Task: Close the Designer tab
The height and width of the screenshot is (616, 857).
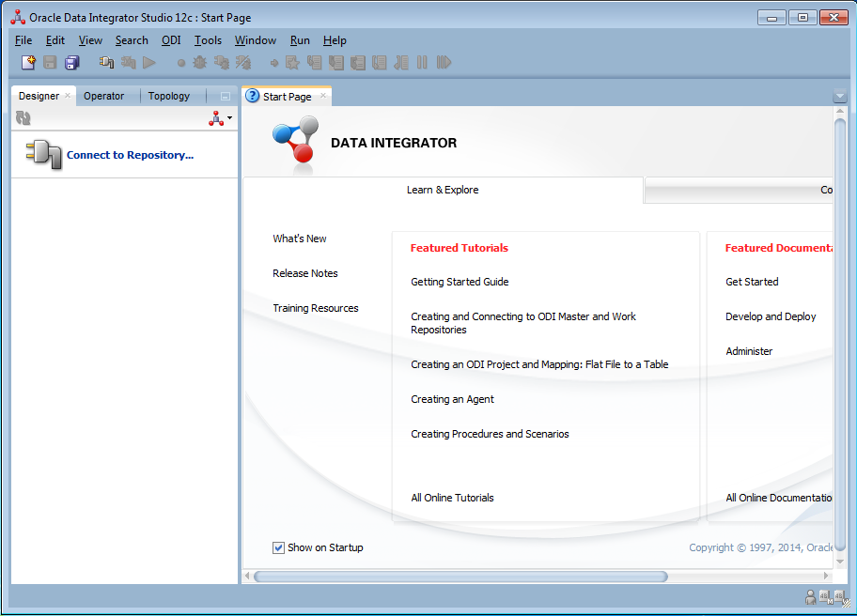Action: (68, 95)
